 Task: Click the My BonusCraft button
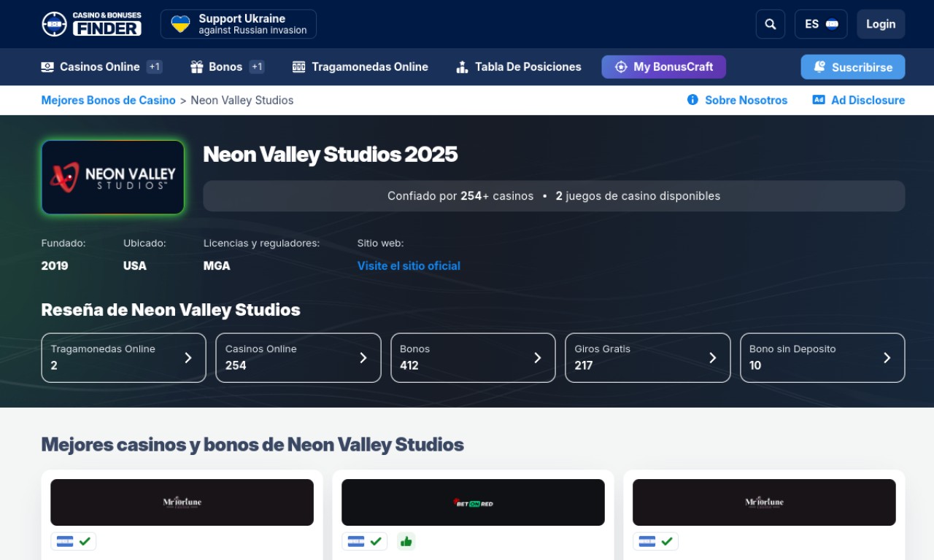point(663,67)
